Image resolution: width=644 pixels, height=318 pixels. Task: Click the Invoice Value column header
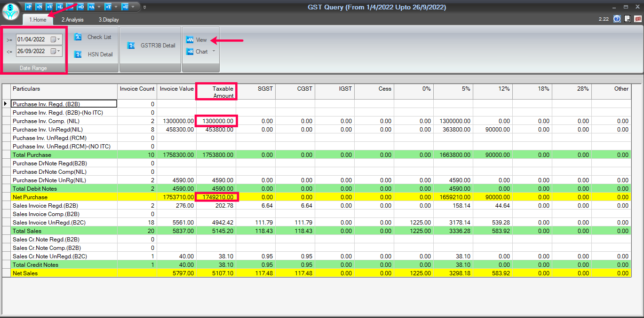click(x=176, y=92)
